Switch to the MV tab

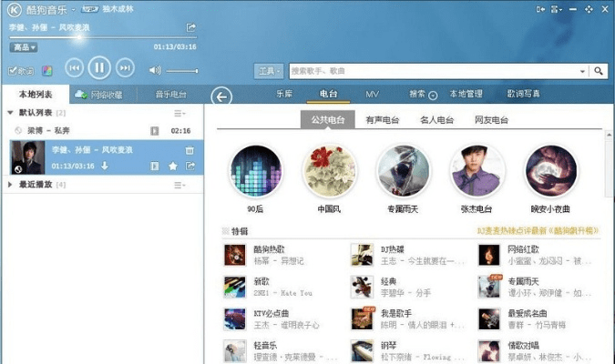pyautogui.click(x=372, y=94)
